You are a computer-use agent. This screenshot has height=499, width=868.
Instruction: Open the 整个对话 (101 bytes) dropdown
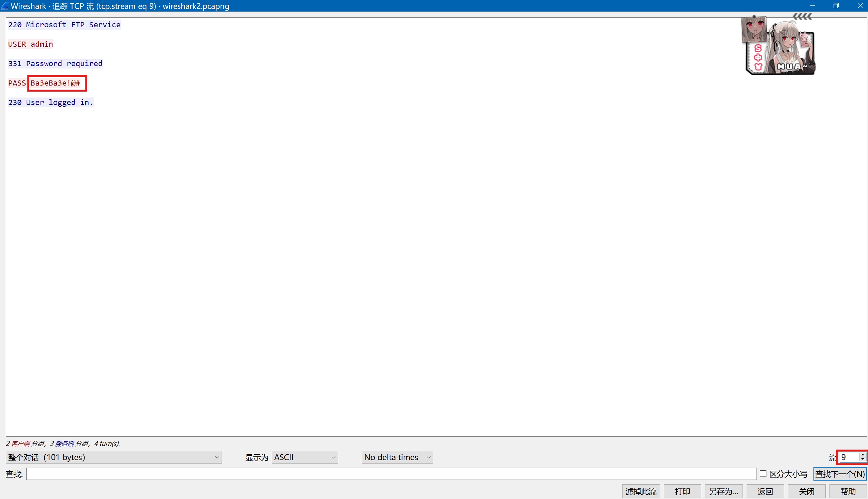click(x=114, y=457)
